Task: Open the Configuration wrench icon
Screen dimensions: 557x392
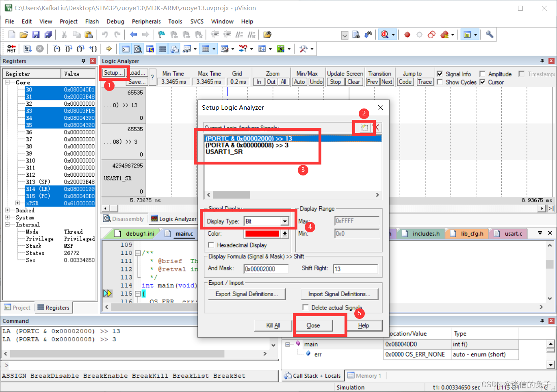Action: point(490,35)
